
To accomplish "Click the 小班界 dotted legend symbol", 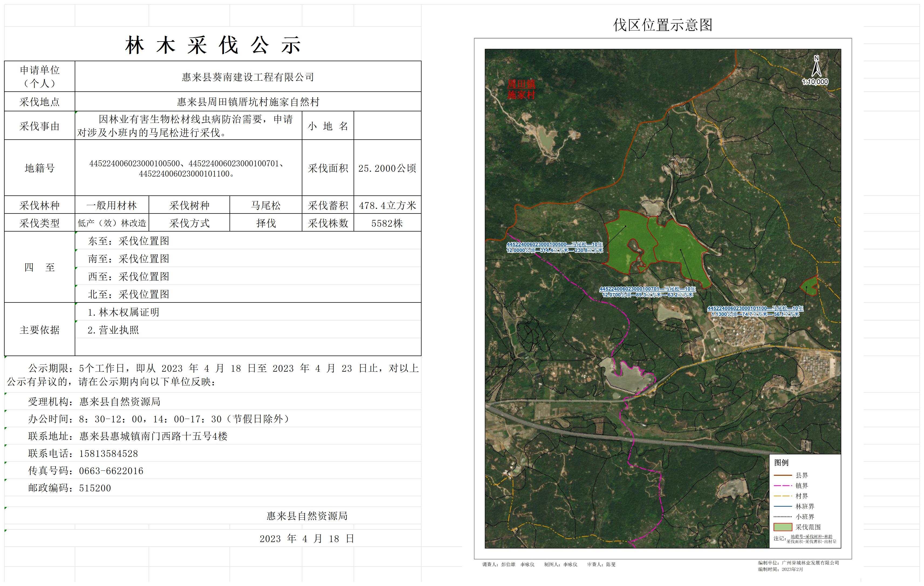I will pyautogui.click(x=783, y=516).
